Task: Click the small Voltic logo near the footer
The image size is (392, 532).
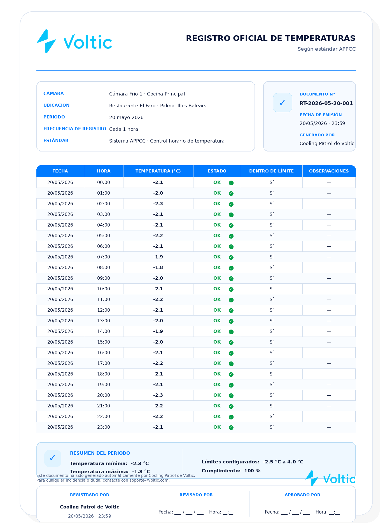Action: tap(330, 478)
